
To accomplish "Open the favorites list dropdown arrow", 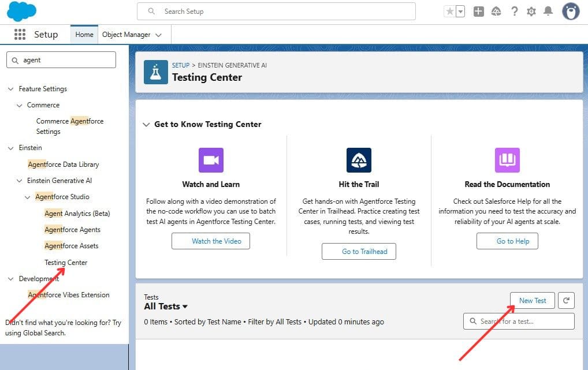I will point(460,12).
